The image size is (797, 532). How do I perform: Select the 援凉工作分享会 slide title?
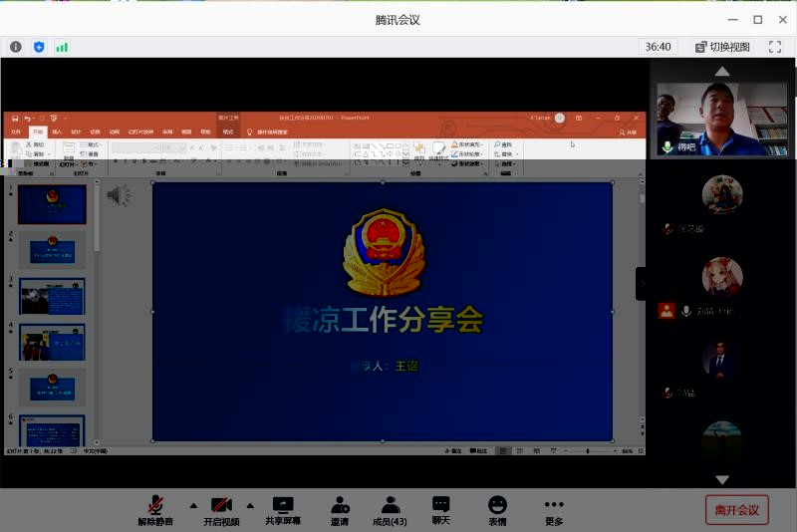click(384, 320)
